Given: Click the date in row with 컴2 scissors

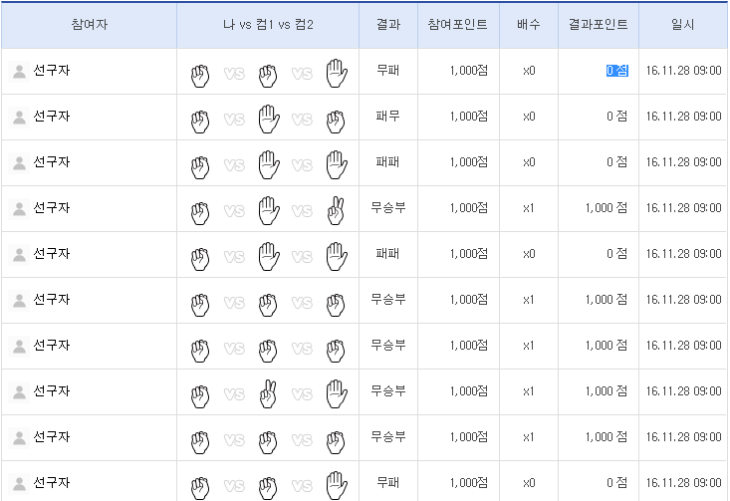Looking at the screenshot, I should pos(683,208).
